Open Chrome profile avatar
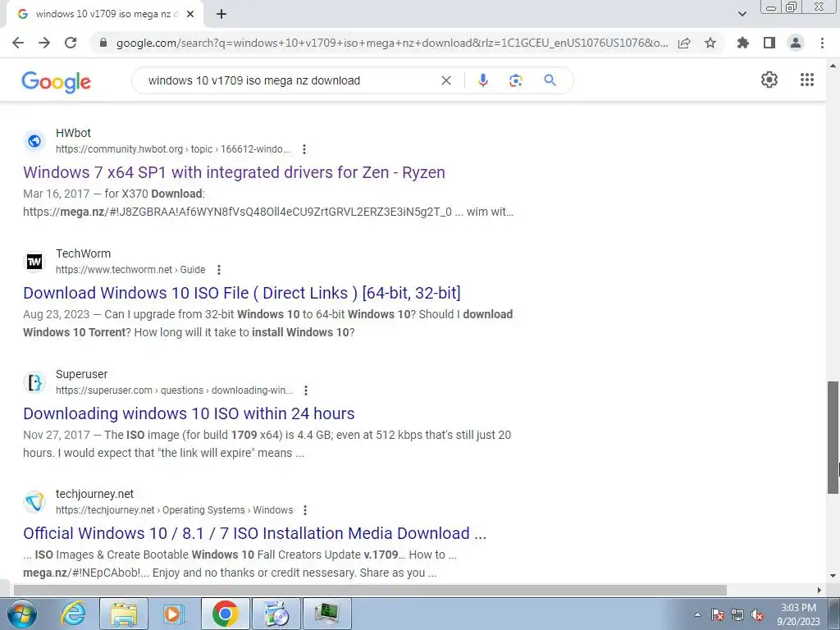 pyautogui.click(x=796, y=43)
